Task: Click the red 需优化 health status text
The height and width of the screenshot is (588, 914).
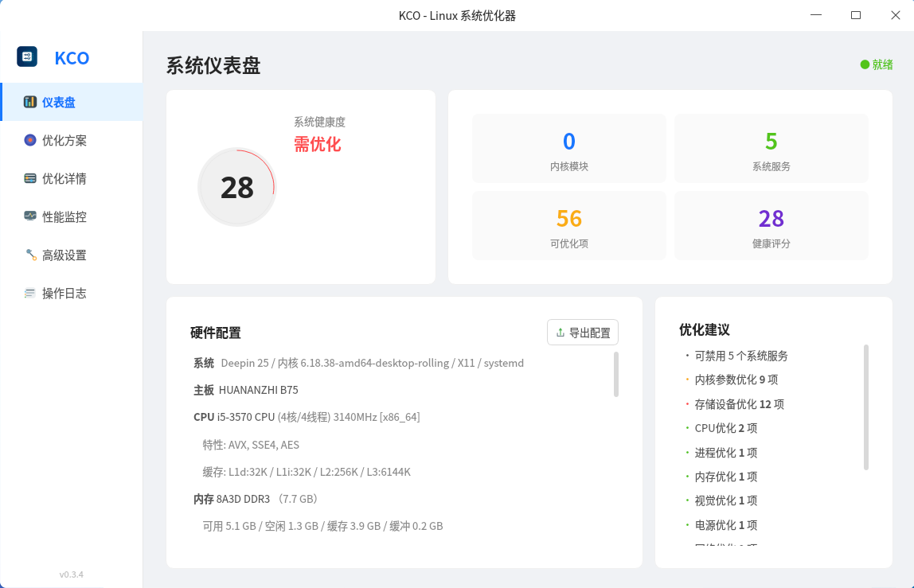Action: [317, 144]
